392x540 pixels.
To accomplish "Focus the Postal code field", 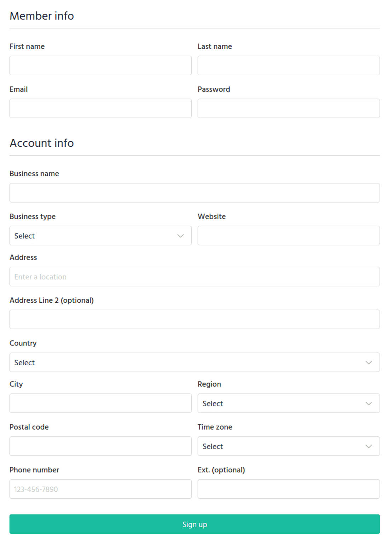I will [x=100, y=446].
